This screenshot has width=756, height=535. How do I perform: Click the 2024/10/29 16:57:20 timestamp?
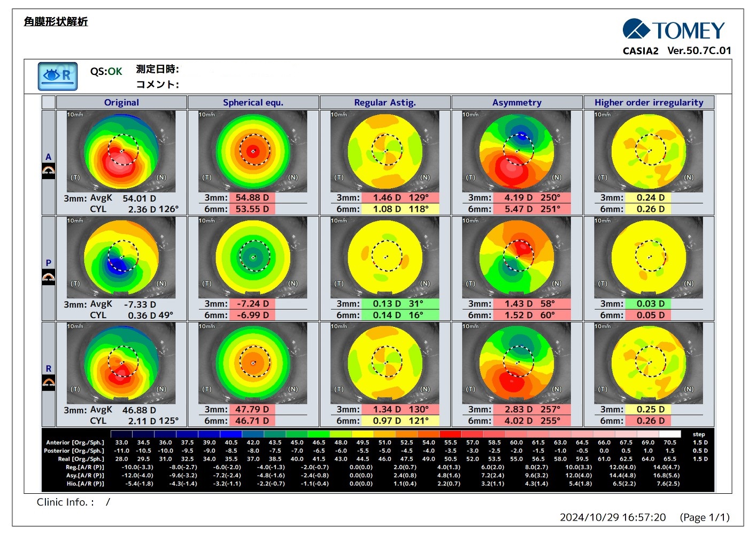(x=613, y=517)
